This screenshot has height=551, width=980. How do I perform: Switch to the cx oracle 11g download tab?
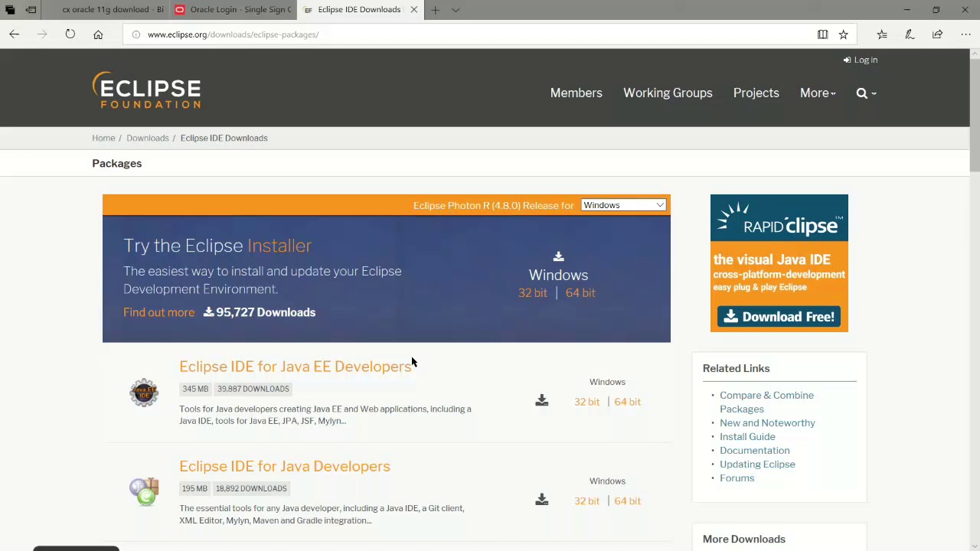pos(113,10)
